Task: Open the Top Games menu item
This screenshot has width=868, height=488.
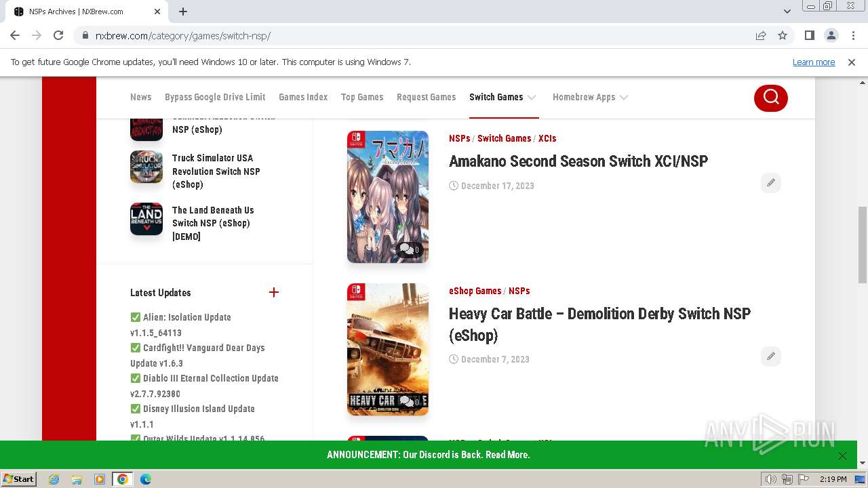Action: click(362, 97)
